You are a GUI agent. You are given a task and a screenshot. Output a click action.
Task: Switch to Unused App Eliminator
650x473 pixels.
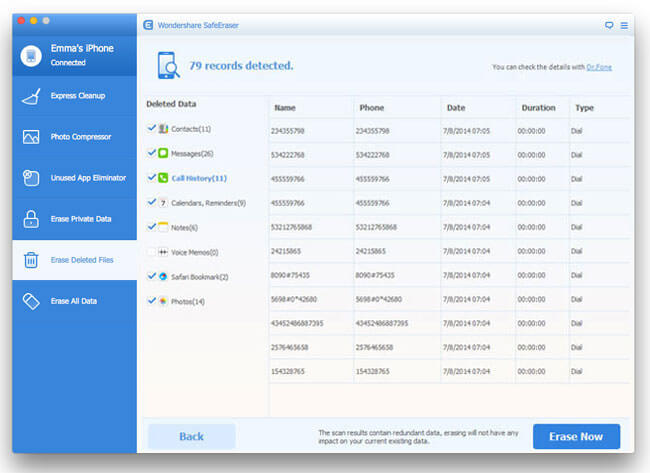[75, 178]
